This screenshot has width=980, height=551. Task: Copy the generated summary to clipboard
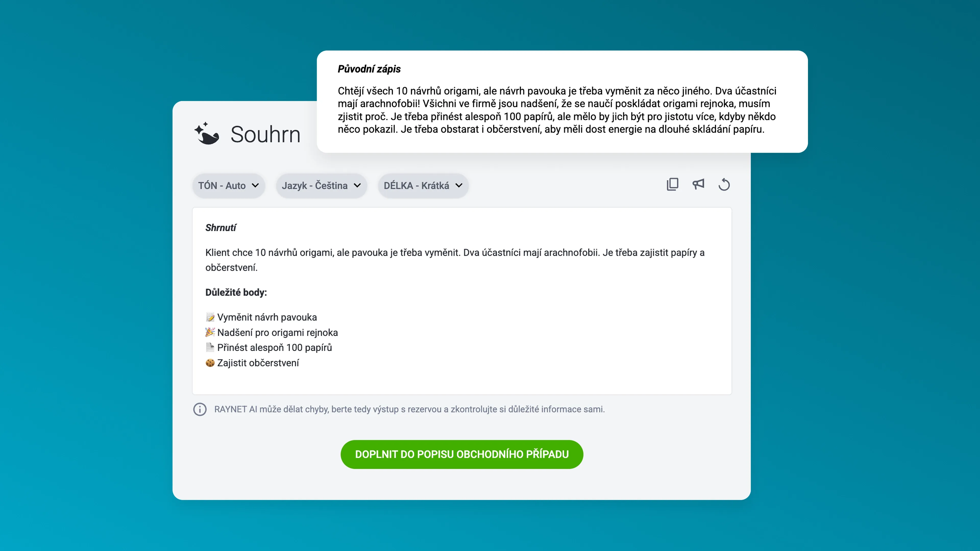673,184
